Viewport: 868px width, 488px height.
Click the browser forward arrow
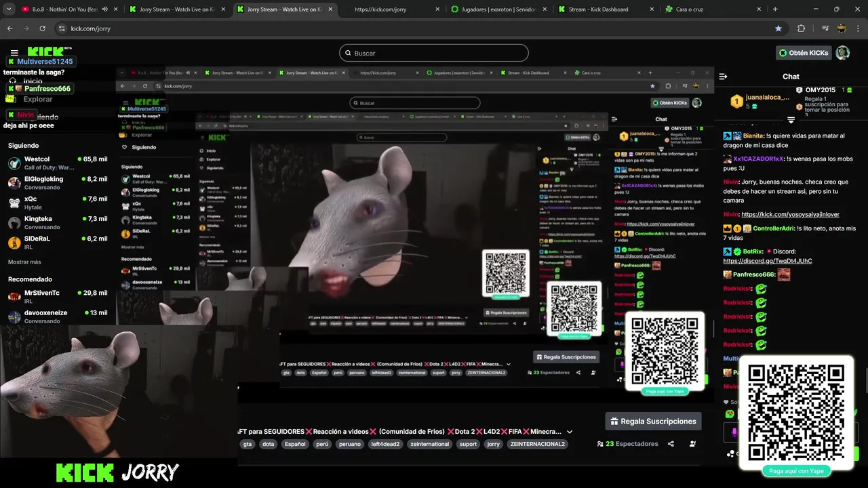[26, 28]
